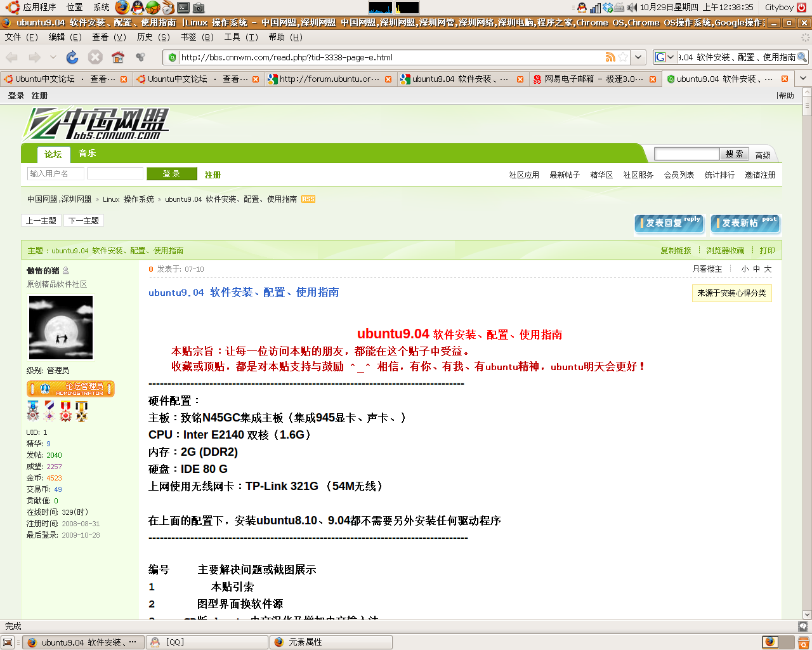Screen dimensions: 812x650
Task: Click the 搜索 button
Action: 735,154
